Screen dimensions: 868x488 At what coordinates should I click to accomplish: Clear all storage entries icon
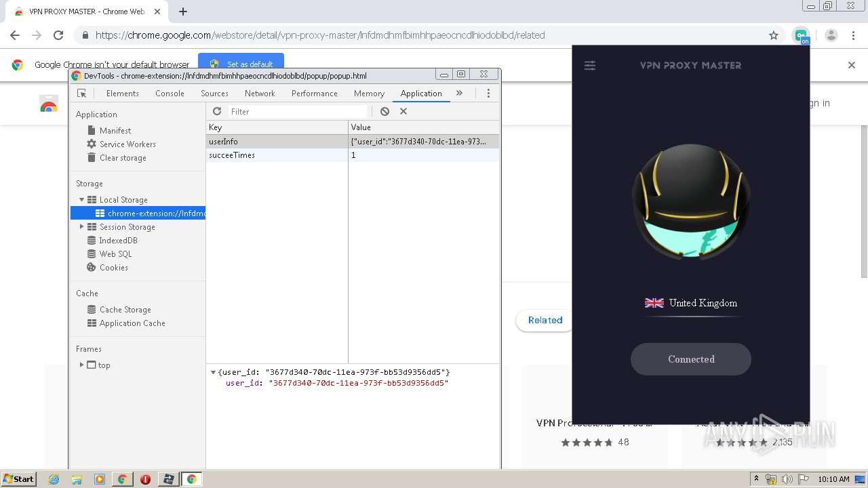point(384,111)
